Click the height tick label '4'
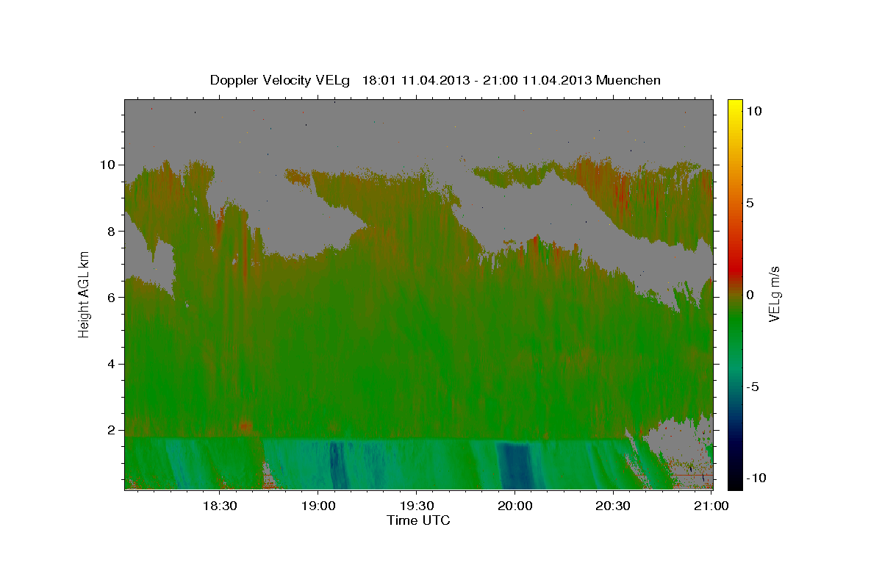Image resolution: width=882 pixels, height=588 pixels. (x=112, y=364)
